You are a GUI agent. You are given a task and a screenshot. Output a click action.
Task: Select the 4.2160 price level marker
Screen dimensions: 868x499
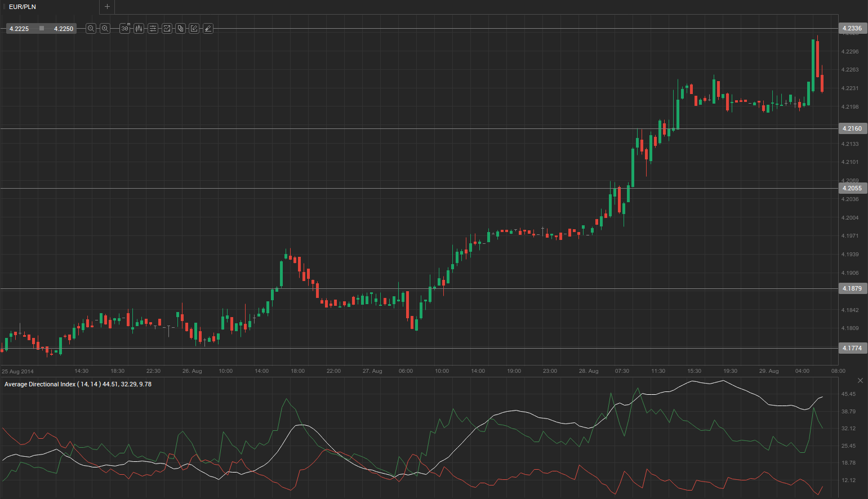click(x=852, y=128)
